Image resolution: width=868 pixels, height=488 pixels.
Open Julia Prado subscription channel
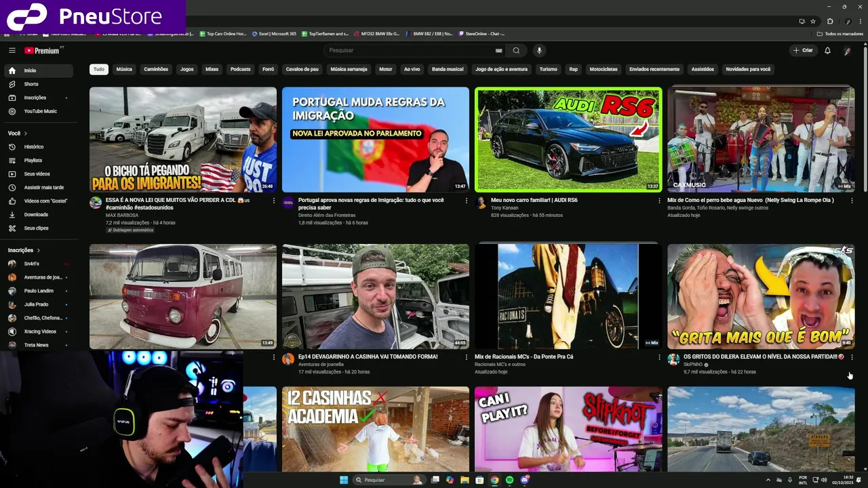39,304
